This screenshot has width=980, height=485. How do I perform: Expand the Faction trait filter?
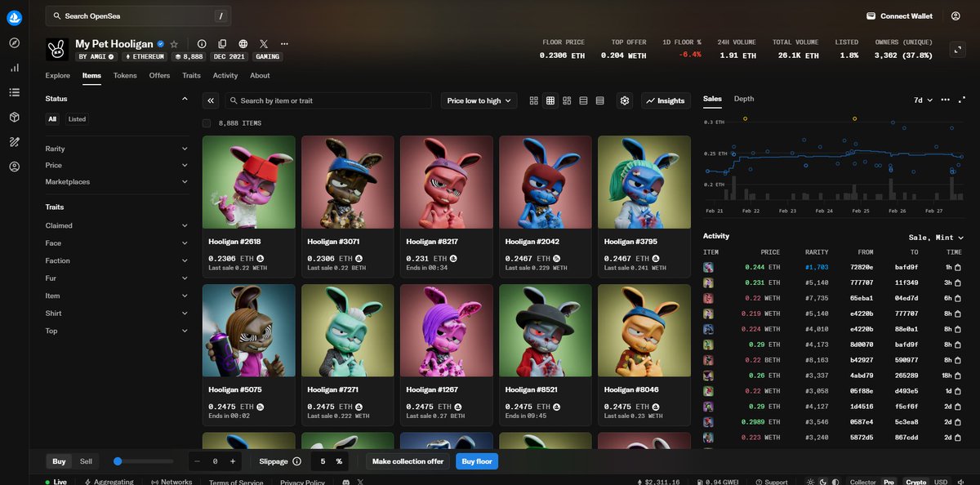(117, 260)
